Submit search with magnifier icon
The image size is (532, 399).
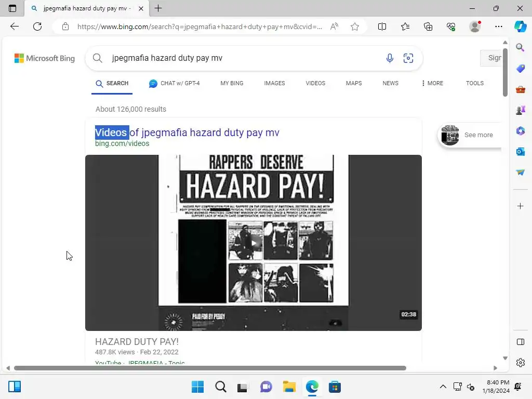pyautogui.click(x=97, y=58)
